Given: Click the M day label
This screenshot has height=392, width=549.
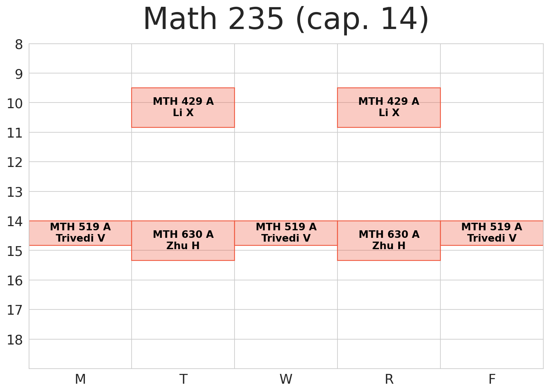Looking at the screenshot, I should pyautogui.click(x=80, y=379).
